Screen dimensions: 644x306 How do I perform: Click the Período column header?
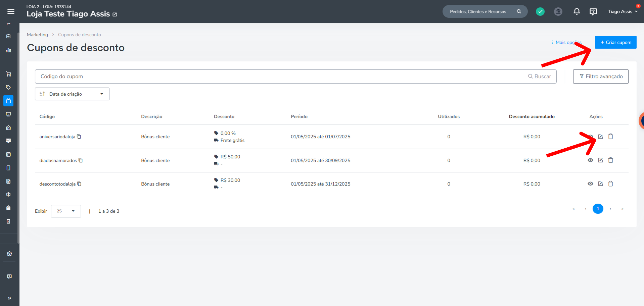tap(299, 116)
